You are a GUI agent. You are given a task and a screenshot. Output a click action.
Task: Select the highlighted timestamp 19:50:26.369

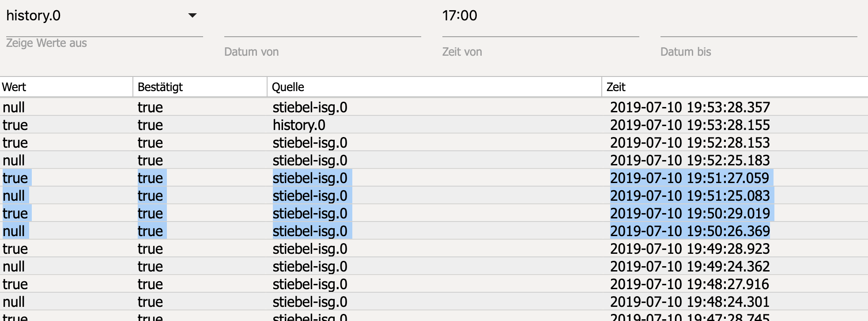(690, 231)
